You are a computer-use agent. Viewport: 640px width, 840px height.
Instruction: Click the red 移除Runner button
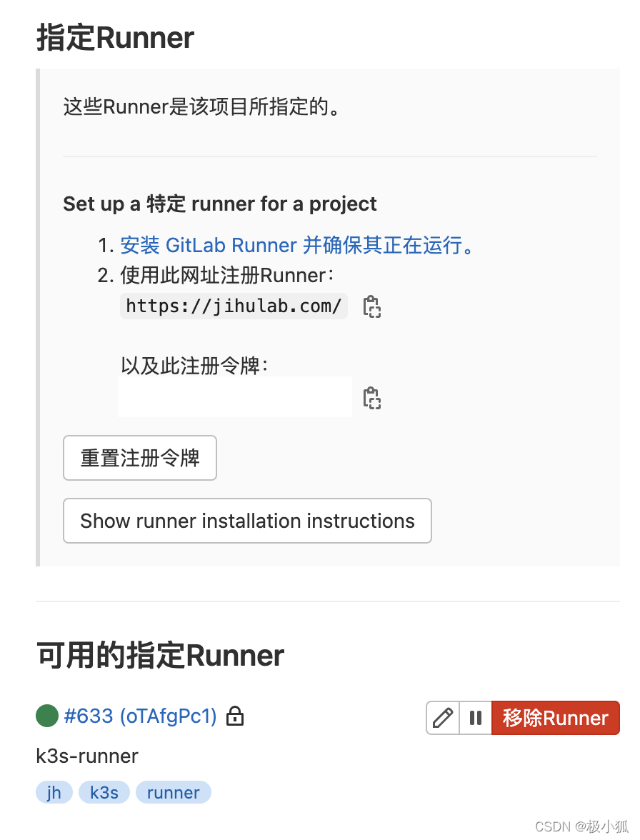(x=556, y=718)
